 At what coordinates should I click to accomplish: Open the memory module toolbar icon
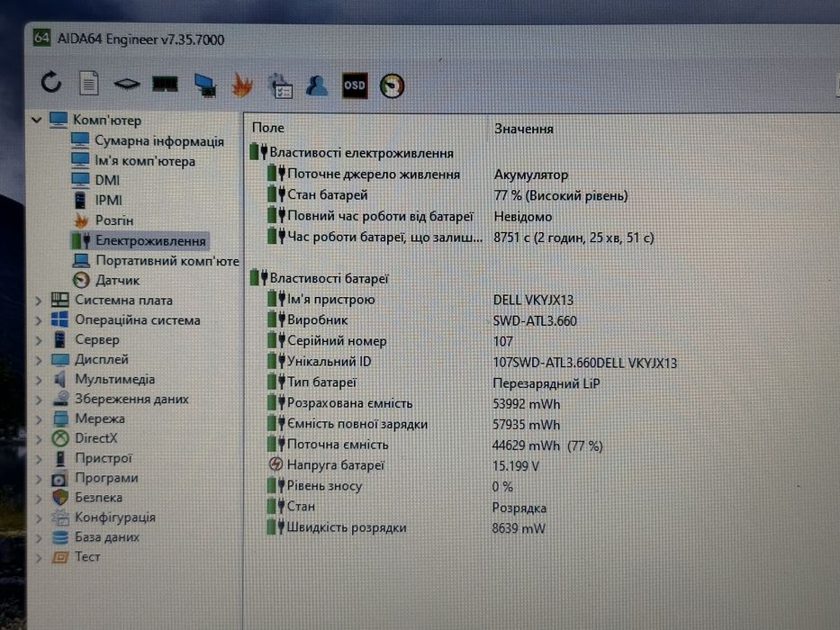pos(165,84)
